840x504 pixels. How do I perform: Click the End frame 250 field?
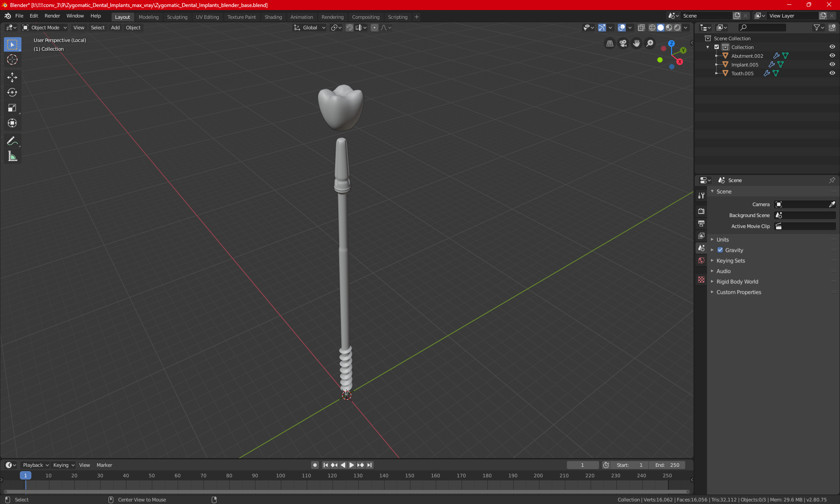click(667, 465)
